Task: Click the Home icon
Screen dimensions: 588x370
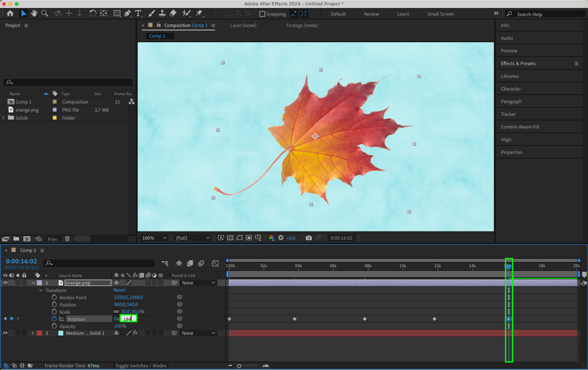Action: click(x=10, y=13)
